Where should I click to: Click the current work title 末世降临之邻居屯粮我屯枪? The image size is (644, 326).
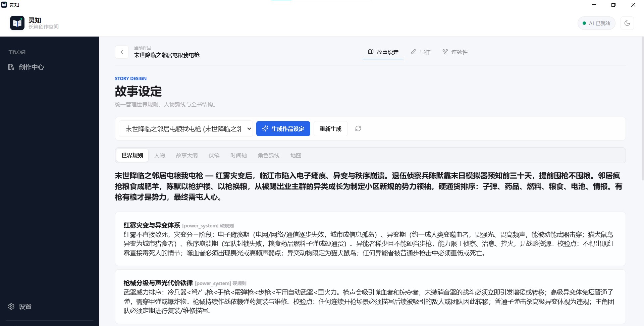167,55
